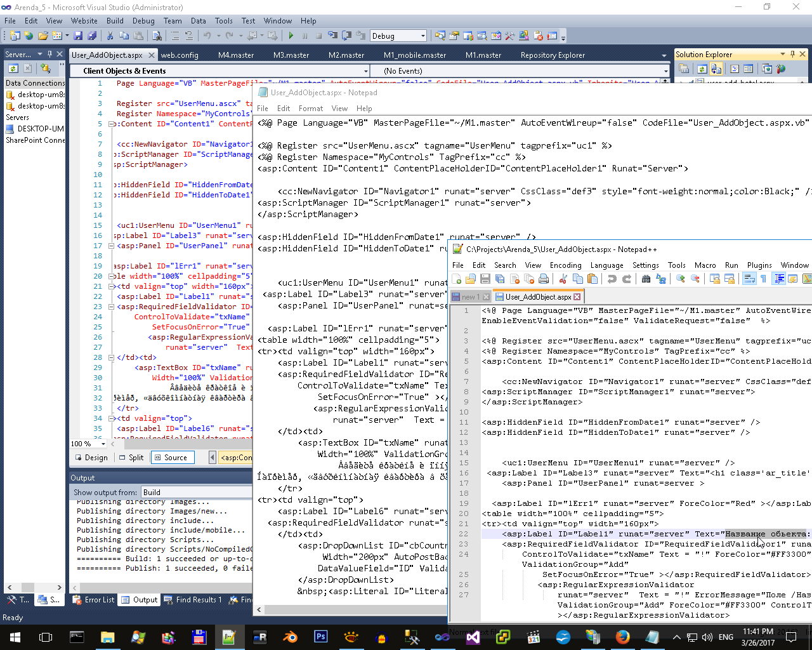Toggle Nest Related Files in Solution Explorer
This screenshot has width=812, height=650.
pos(716,69)
